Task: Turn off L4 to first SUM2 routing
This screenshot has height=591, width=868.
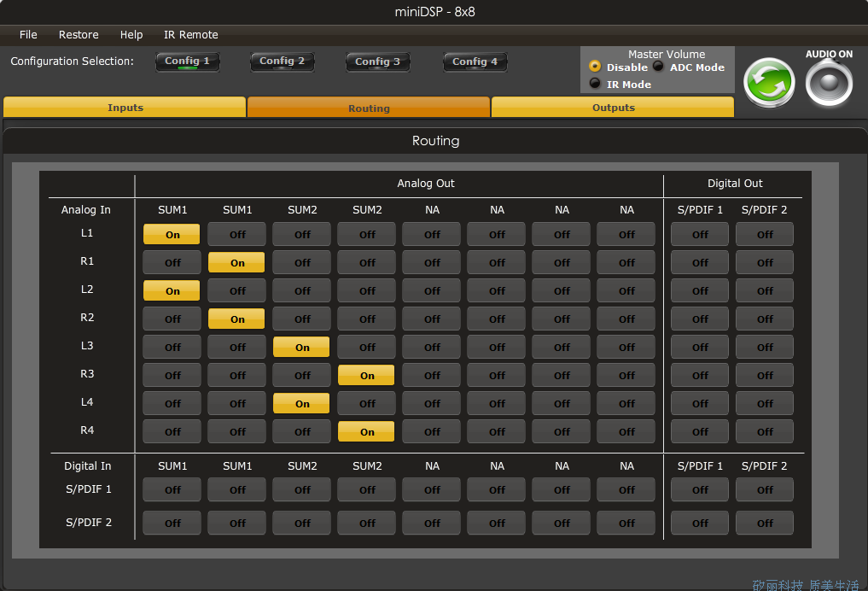Action: pyautogui.click(x=301, y=404)
